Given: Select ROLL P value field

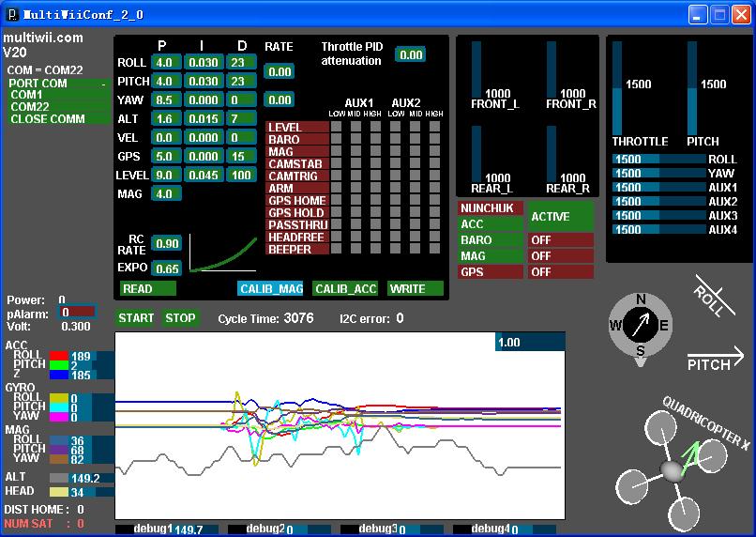Looking at the screenshot, I should pyautogui.click(x=166, y=62).
